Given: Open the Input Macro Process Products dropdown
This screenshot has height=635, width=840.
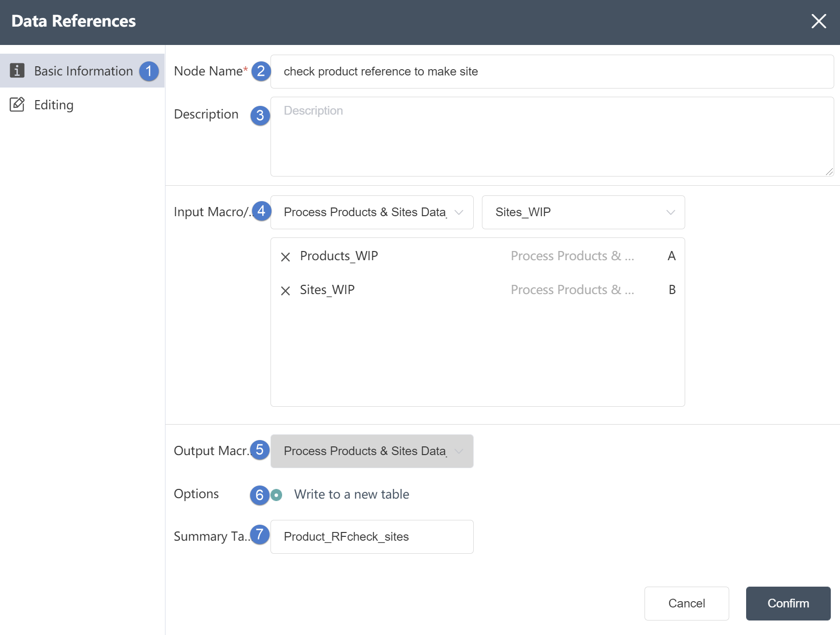Looking at the screenshot, I should 372,212.
